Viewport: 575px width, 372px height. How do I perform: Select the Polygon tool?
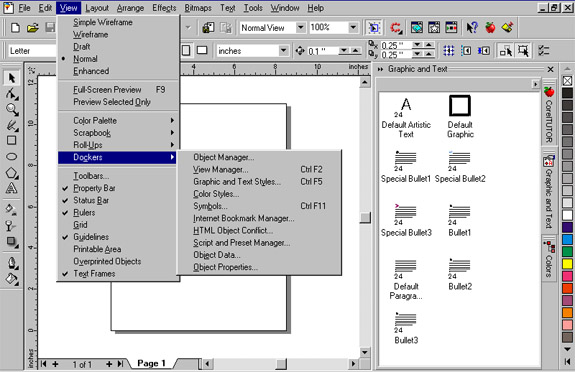click(x=11, y=172)
